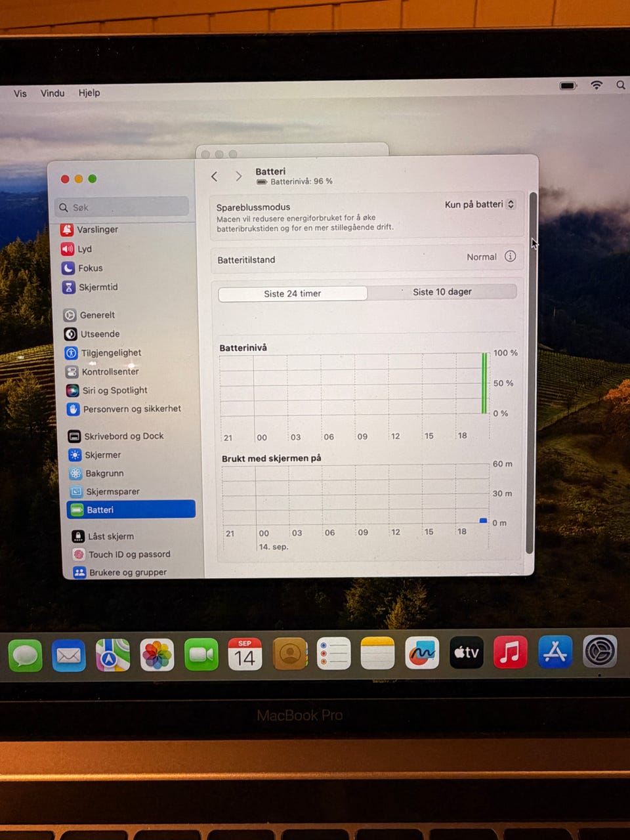Open Mail from the Dock
Viewport: 630px width, 840px height.
click(69, 655)
